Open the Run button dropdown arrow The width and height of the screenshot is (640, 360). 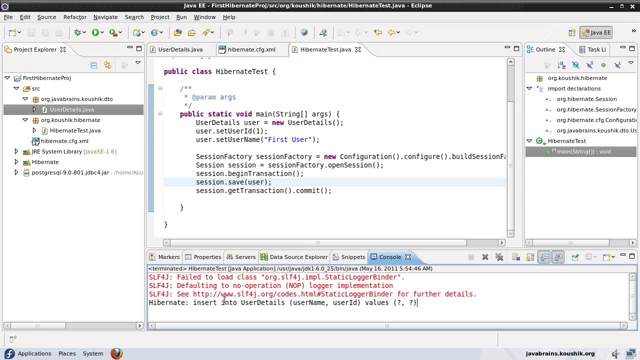click(x=102, y=33)
